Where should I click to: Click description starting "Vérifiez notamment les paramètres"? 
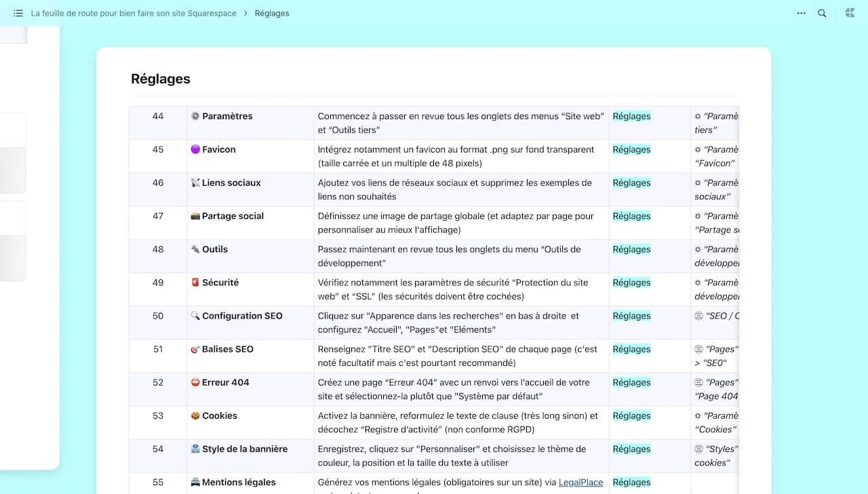point(453,289)
